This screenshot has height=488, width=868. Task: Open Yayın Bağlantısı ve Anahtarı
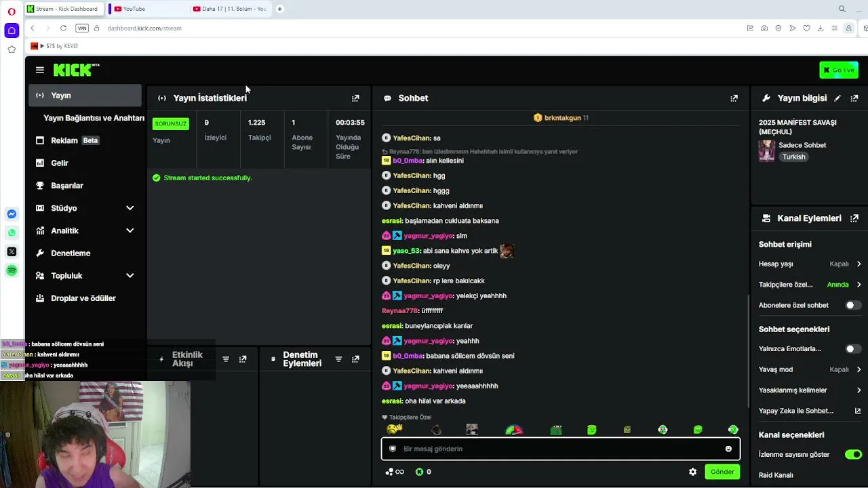(94, 118)
